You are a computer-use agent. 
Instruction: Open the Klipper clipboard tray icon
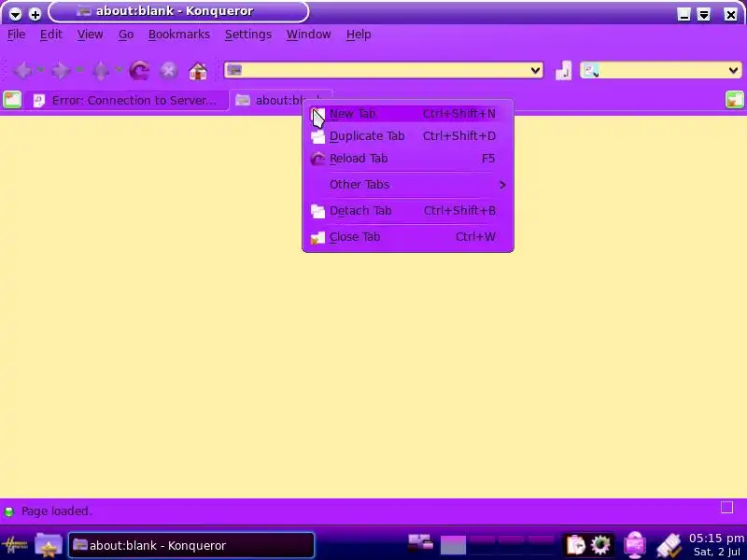click(576, 545)
